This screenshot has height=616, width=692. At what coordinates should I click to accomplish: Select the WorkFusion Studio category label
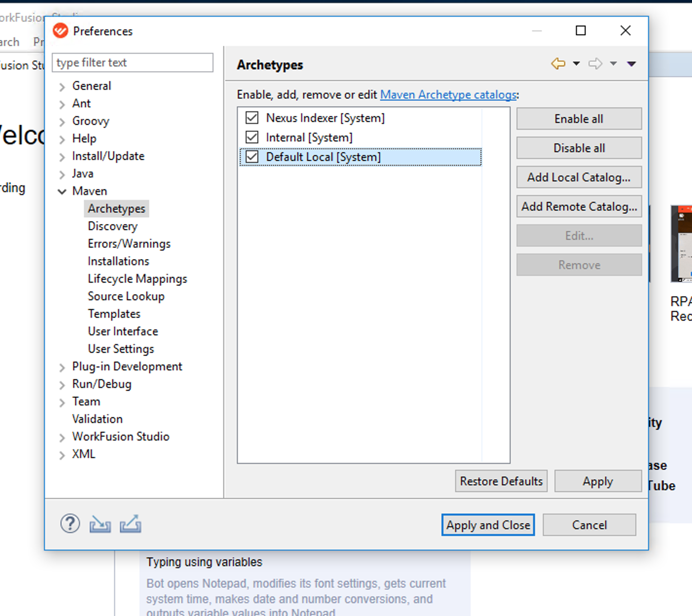121,437
